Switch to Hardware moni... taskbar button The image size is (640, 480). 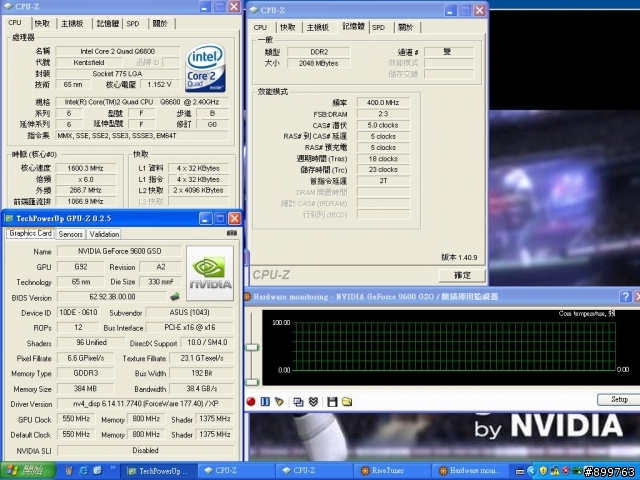[471, 471]
